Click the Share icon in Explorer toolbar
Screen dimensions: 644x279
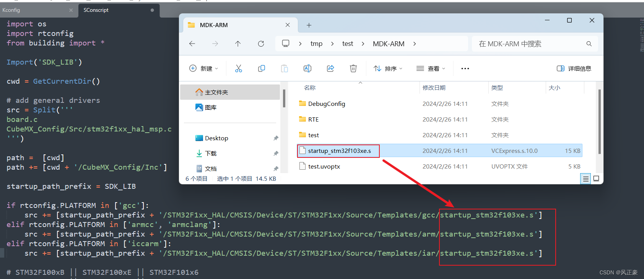click(330, 68)
